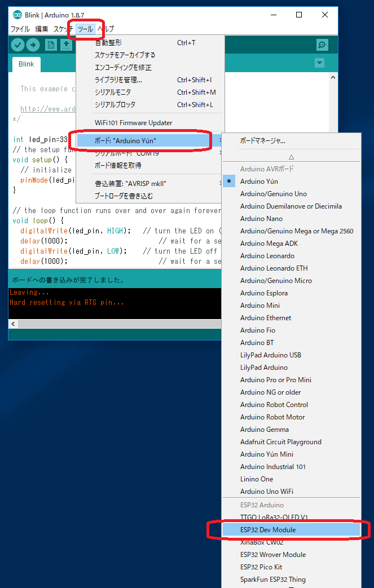Select Arduino Ethernet board

click(292, 317)
